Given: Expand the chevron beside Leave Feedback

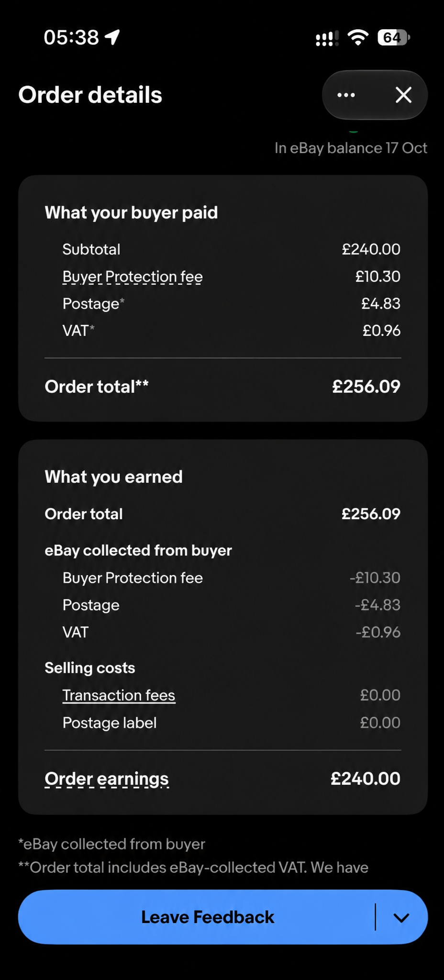Looking at the screenshot, I should tap(401, 917).
